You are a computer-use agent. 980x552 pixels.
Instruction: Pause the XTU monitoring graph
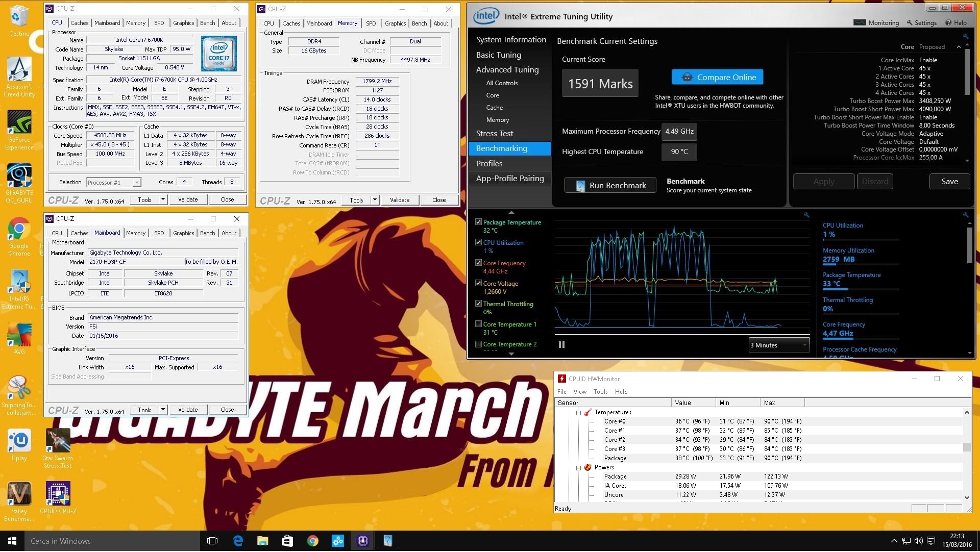click(x=561, y=345)
